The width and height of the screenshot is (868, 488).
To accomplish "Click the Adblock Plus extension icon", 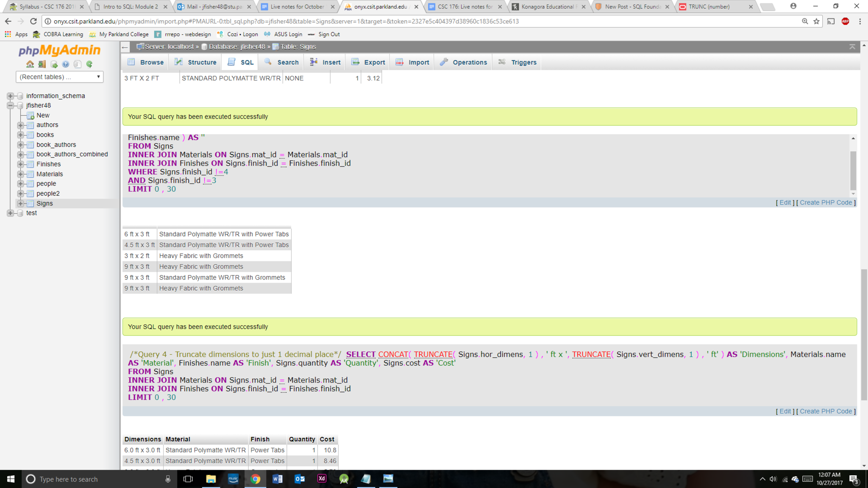I will click(x=845, y=21).
